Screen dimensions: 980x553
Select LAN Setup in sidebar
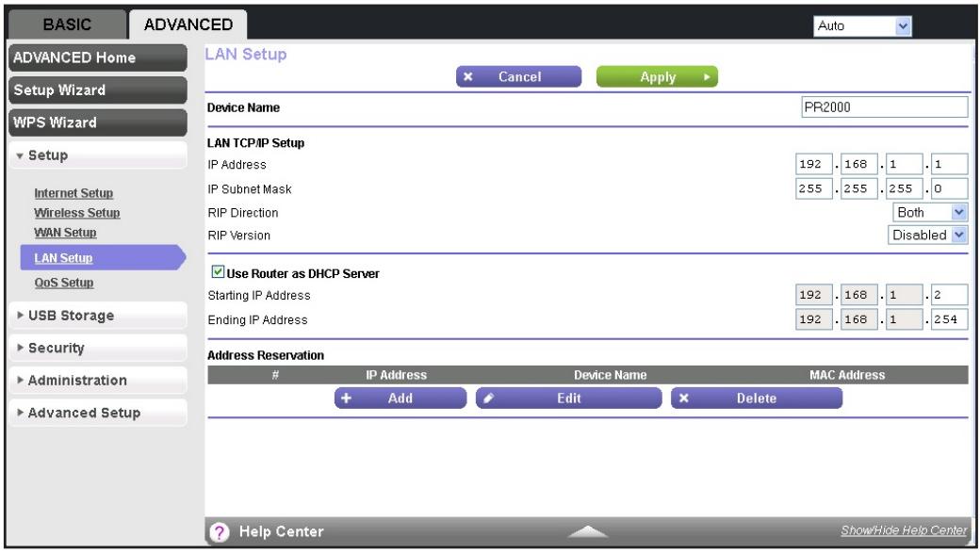(x=103, y=257)
